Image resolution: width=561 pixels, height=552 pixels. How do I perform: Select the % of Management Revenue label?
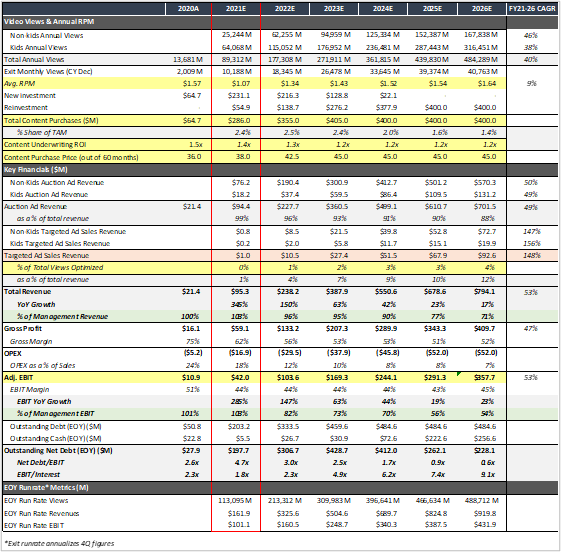click(62, 316)
